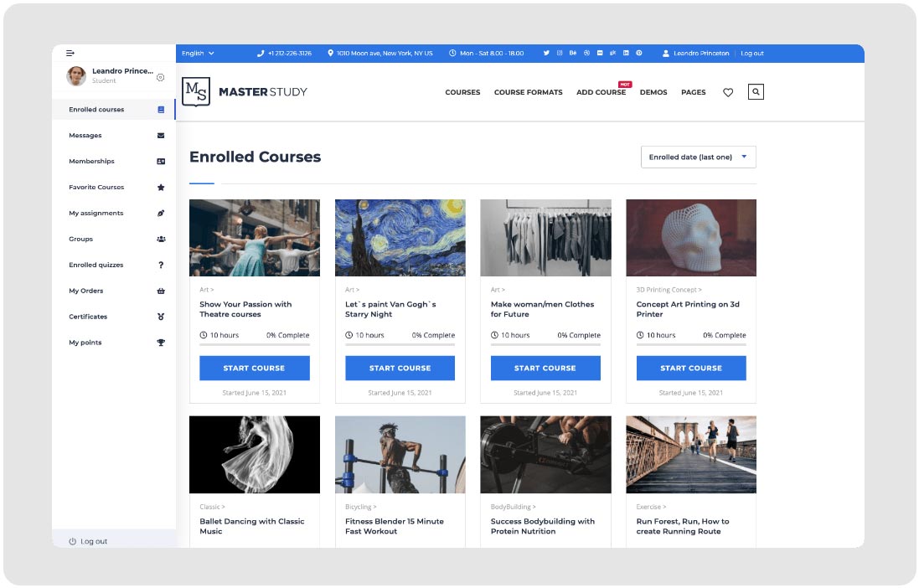
Task: Go to Messages in sidebar
Action: pos(114,136)
